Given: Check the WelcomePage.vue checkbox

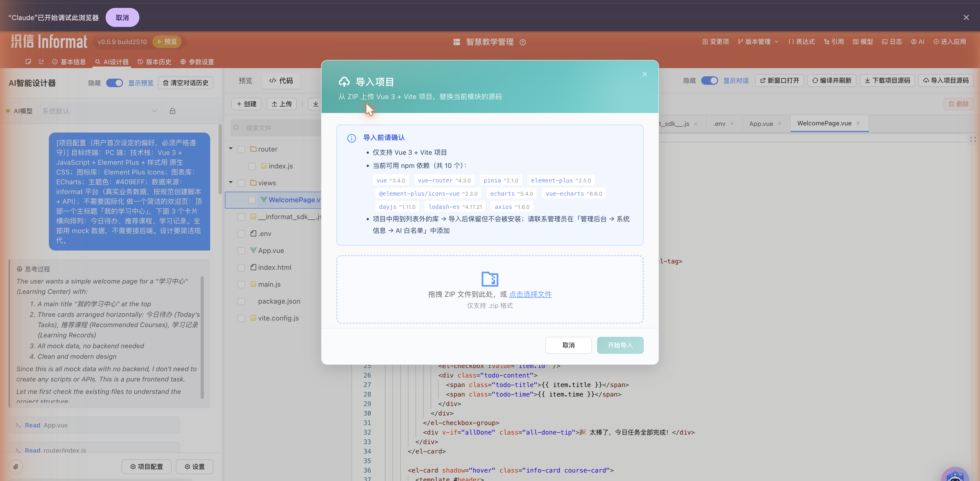Looking at the screenshot, I should 251,200.
